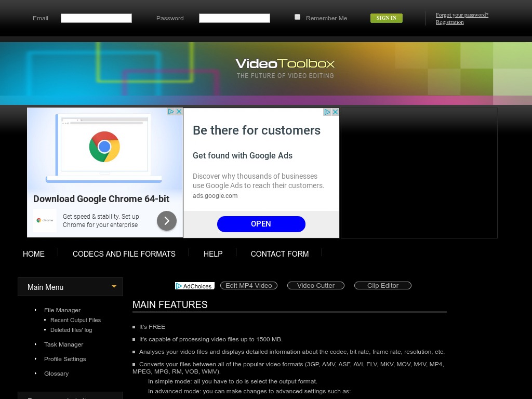Open the Deleted files' log link
The height and width of the screenshot is (399, 532).
click(x=71, y=330)
